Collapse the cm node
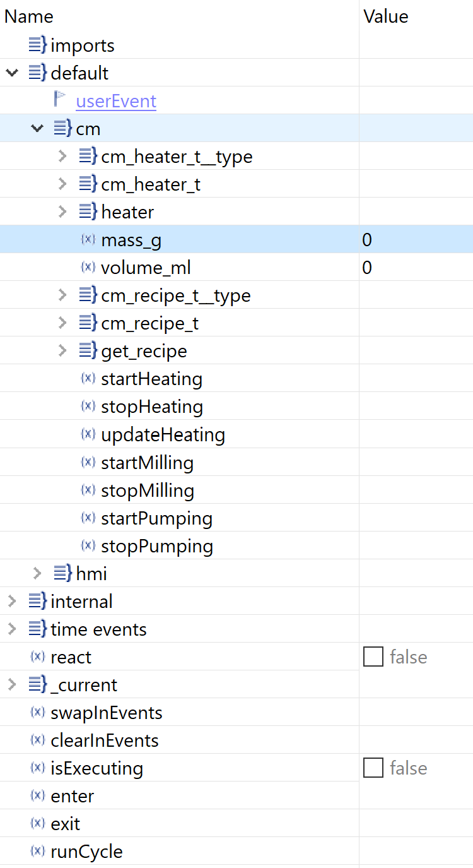 point(37,128)
